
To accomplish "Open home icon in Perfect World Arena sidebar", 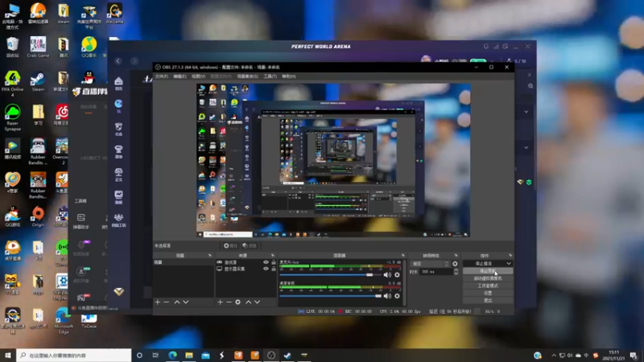I will pyautogui.click(x=118, y=83).
